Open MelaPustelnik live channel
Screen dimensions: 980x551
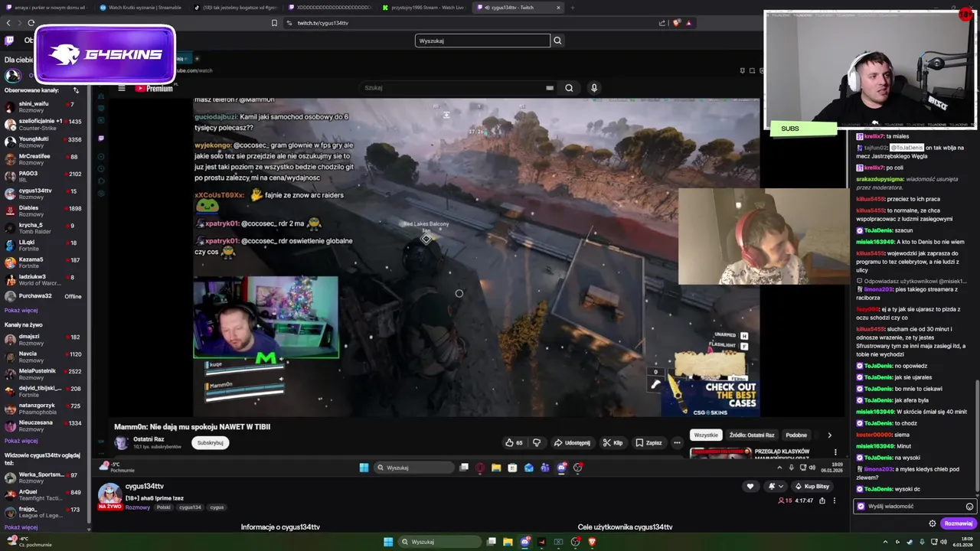(x=44, y=373)
